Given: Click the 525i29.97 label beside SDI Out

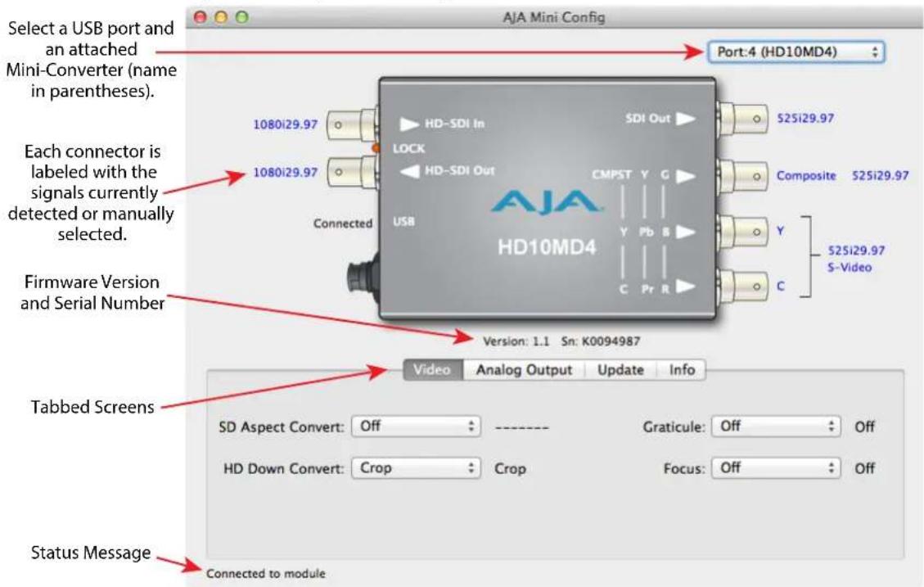Looking at the screenshot, I should (x=805, y=118).
